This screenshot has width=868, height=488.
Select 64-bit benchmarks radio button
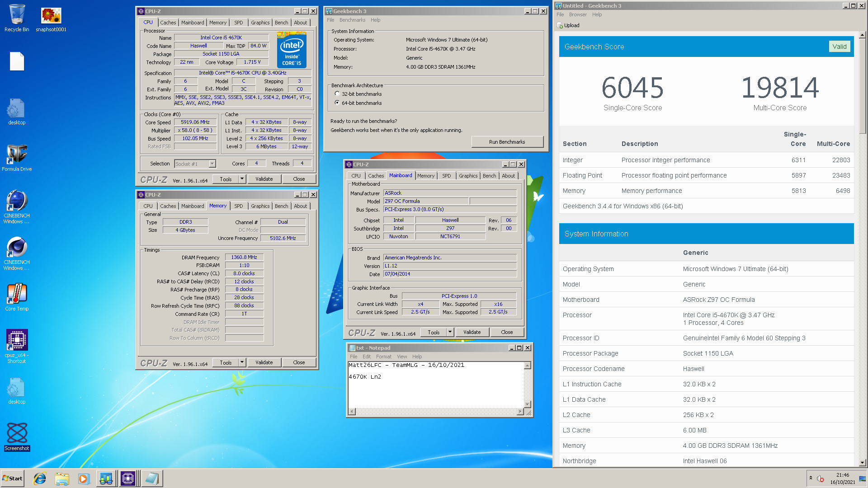point(337,103)
